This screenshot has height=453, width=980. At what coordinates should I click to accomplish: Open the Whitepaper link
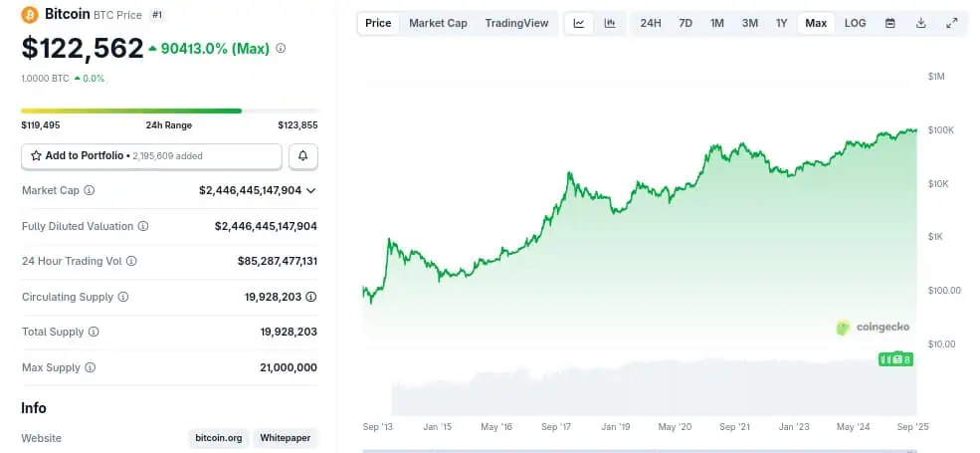[286, 438]
